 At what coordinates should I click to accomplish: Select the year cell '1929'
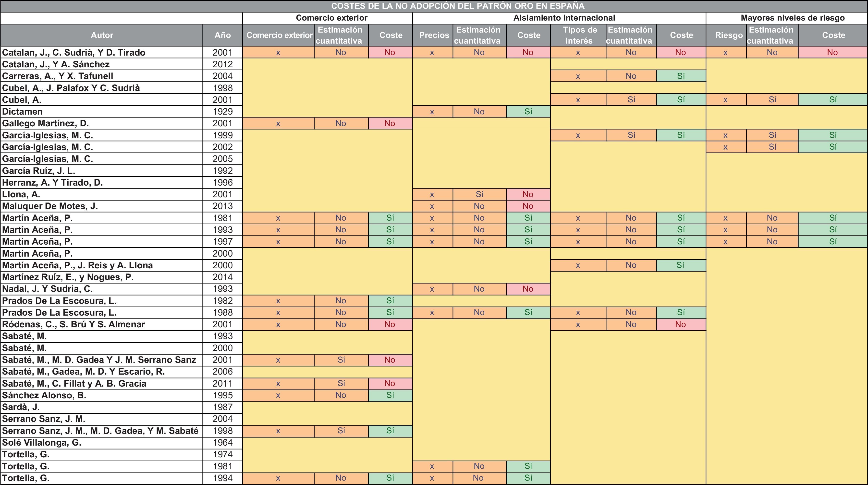[222, 111]
